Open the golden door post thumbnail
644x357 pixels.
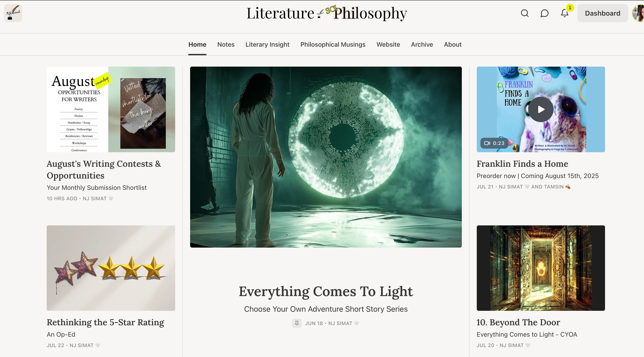click(x=540, y=268)
